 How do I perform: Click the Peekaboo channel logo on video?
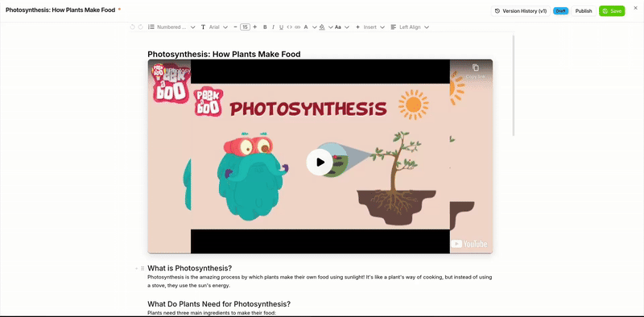(158, 70)
